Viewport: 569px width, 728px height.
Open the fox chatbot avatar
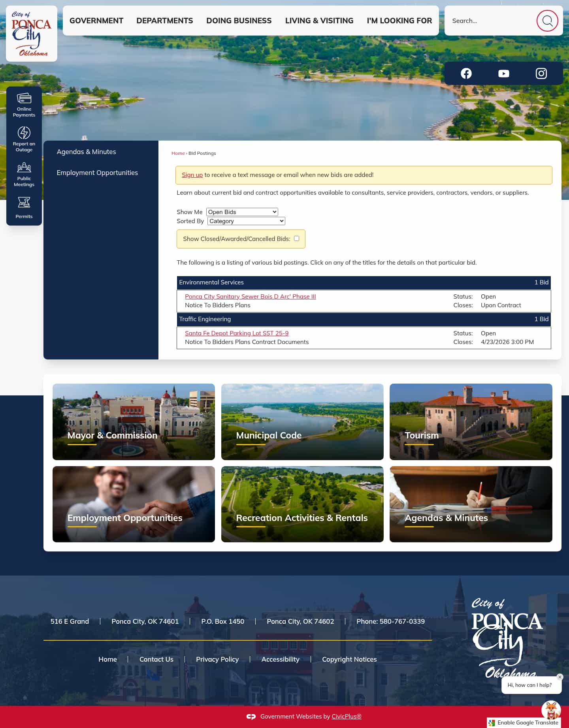pos(551,710)
